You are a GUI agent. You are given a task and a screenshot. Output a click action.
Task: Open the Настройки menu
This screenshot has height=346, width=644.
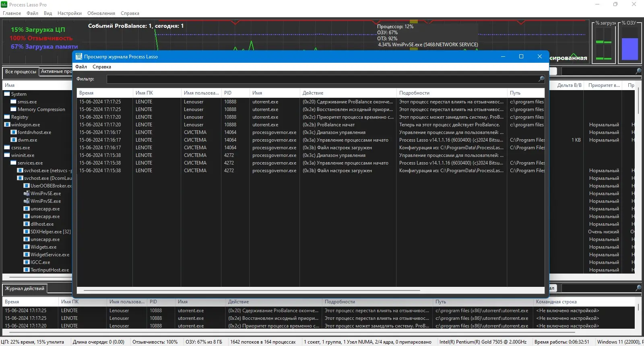point(70,13)
